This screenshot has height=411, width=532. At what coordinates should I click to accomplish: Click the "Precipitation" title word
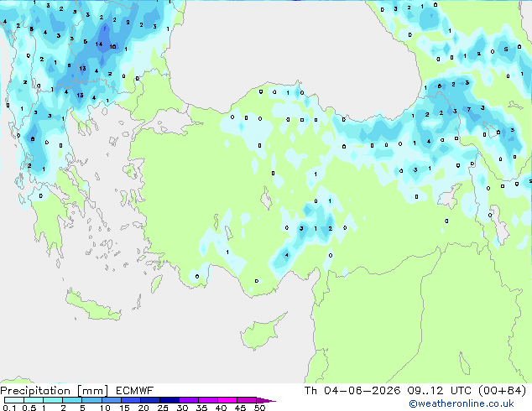(35, 391)
